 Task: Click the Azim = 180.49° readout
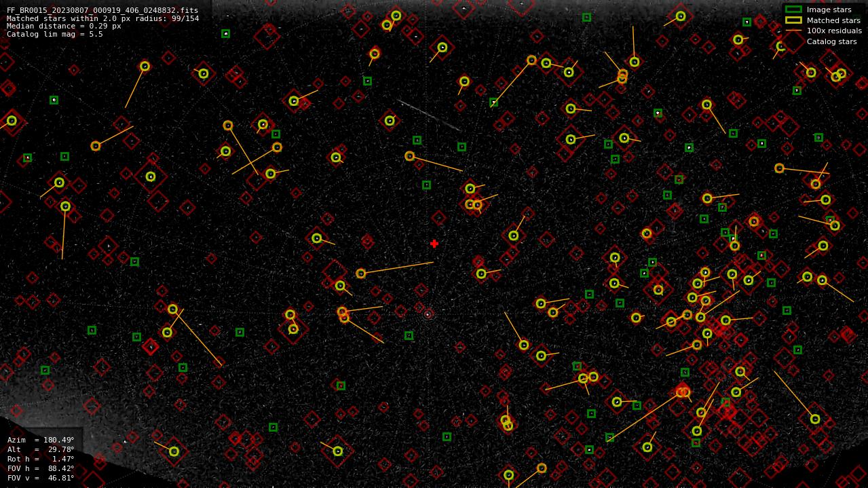tap(41, 440)
